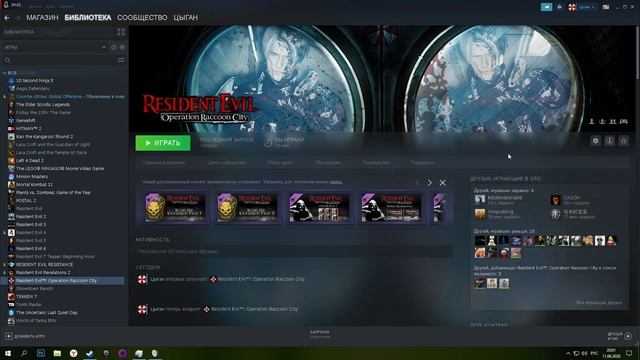Go back with the navigation arrow

pyautogui.click(x=7, y=18)
